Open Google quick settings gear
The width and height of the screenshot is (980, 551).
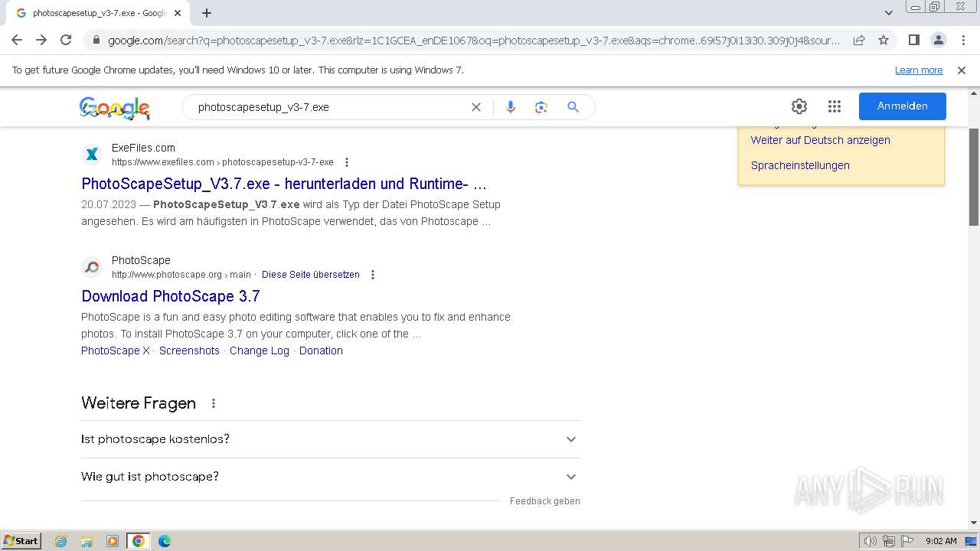pyautogui.click(x=799, y=106)
